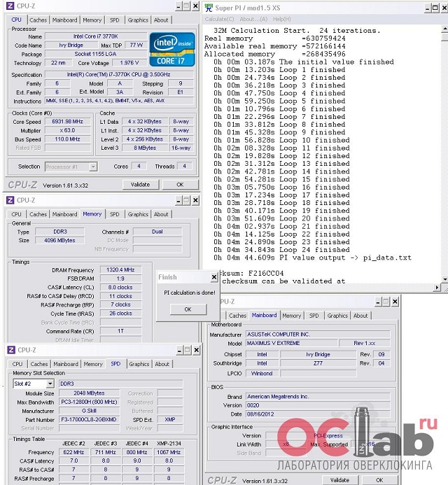Click the 'PI value output -> pi_data.txt' line
This screenshot has height=485, width=448.
(x=312, y=258)
